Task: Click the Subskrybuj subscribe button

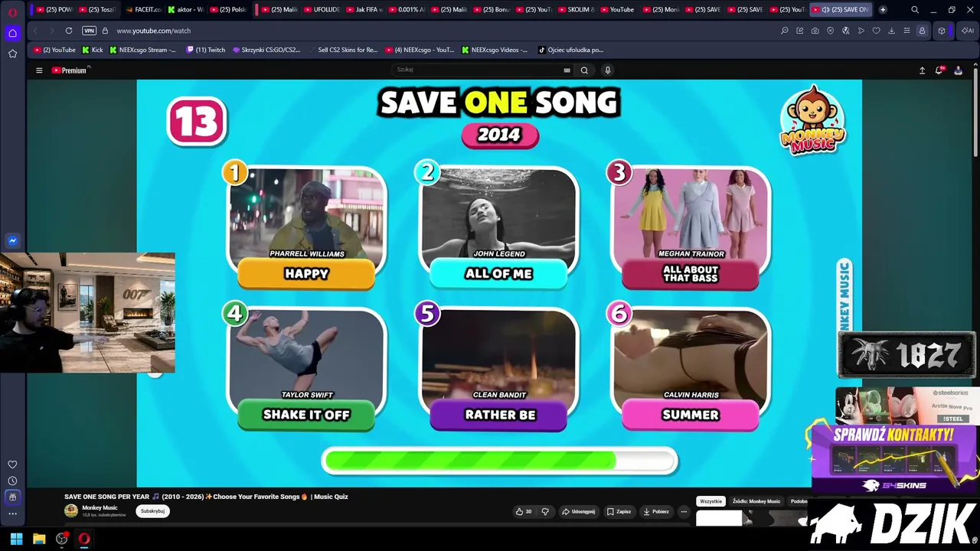Action: coord(152,511)
